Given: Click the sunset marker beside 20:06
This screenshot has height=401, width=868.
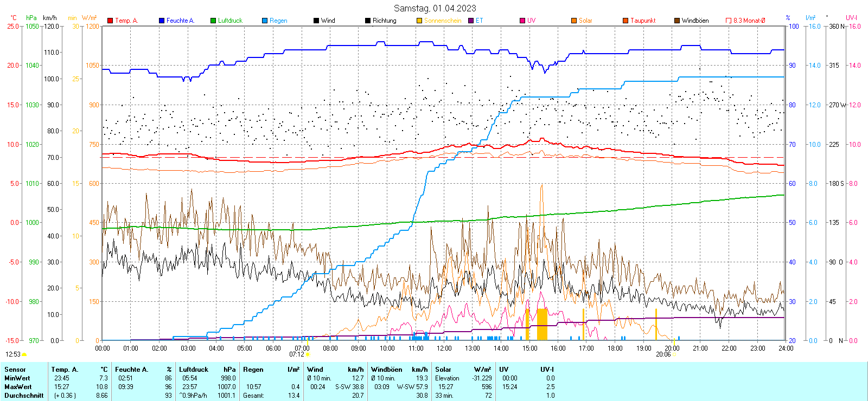Looking at the screenshot, I should 674,354.
